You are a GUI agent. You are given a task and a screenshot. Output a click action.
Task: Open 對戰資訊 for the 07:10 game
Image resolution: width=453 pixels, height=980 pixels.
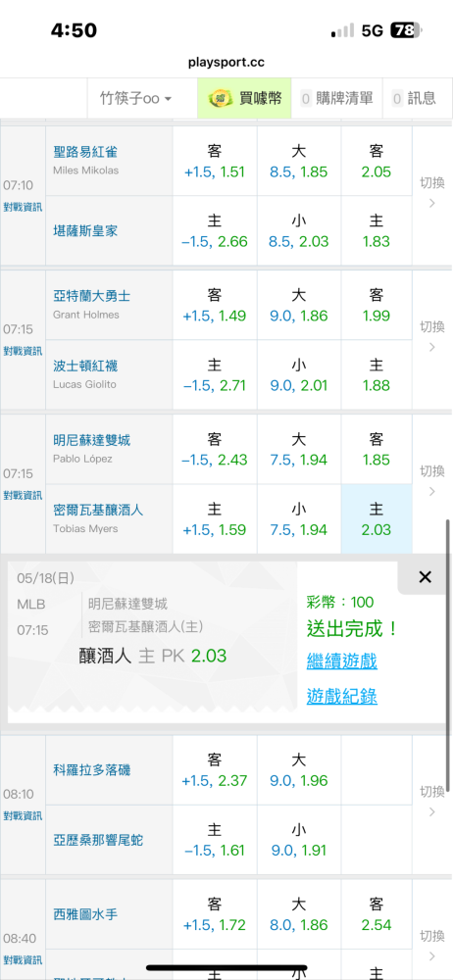(x=23, y=207)
